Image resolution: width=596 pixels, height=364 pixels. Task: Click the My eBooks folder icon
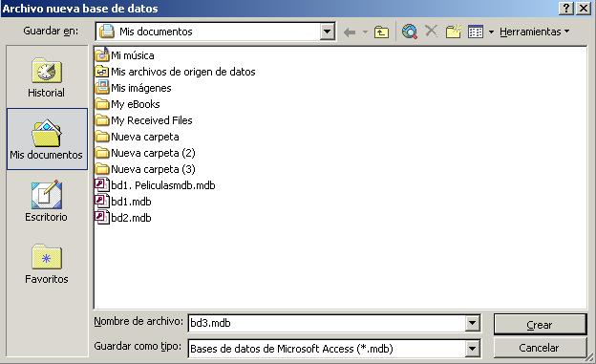pos(102,104)
